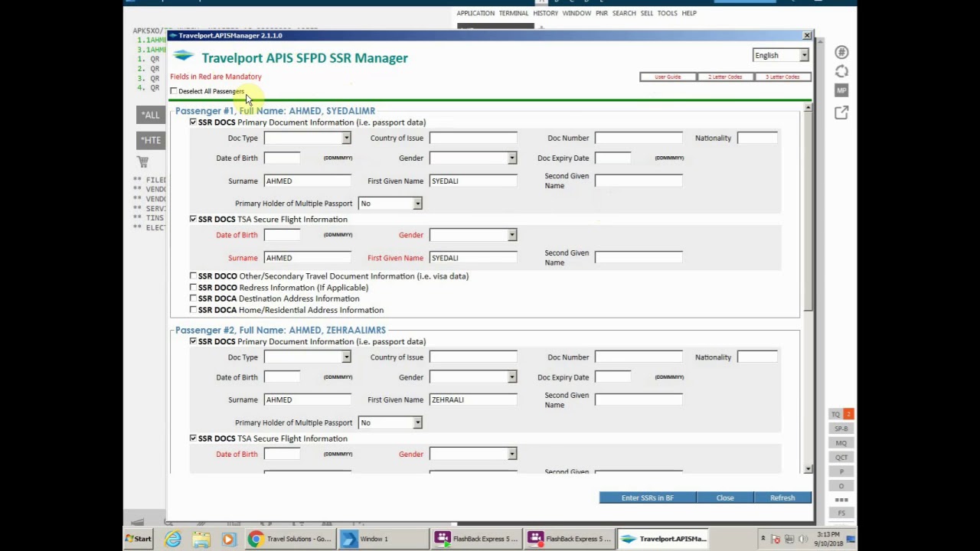This screenshot has height=551, width=980.
Task: Uncheck Passenger #1 SSR DOCS Primary Document checkbox
Action: 193,122
